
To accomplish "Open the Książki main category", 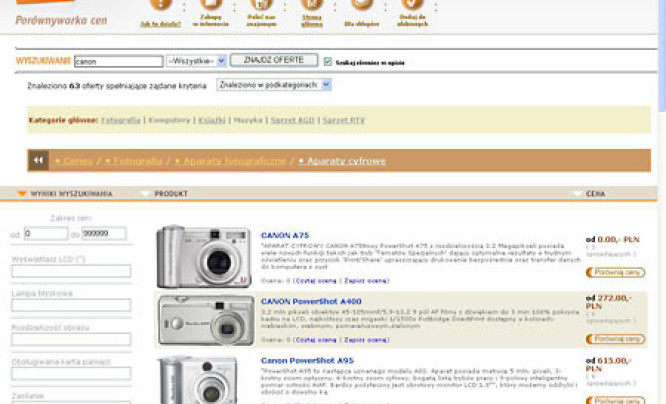I will click(x=212, y=120).
